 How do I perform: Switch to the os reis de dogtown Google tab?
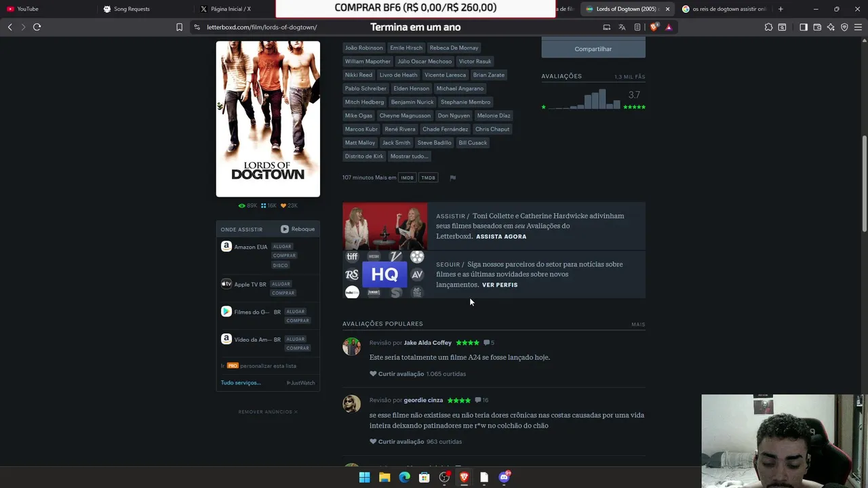click(724, 9)
